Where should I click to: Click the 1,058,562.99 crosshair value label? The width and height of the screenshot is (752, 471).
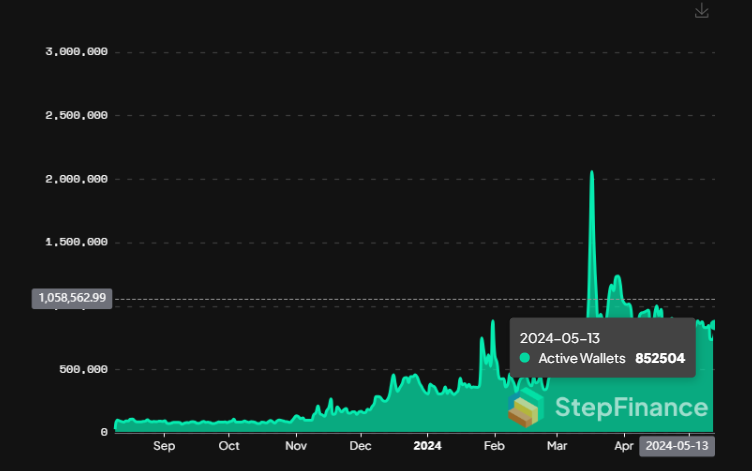72,298
